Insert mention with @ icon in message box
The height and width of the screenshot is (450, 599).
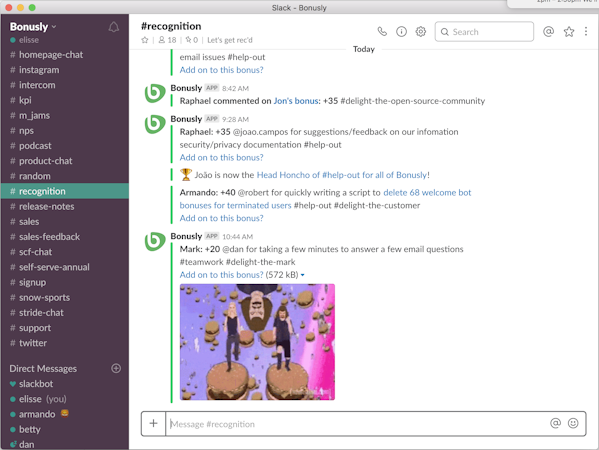tap(555, 423)
